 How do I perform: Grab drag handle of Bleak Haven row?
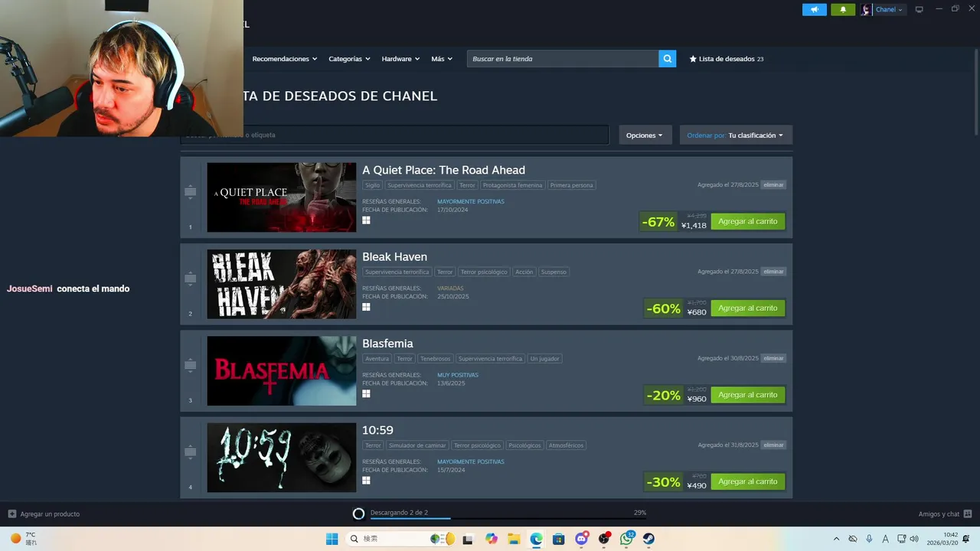[x=190, y=279]
